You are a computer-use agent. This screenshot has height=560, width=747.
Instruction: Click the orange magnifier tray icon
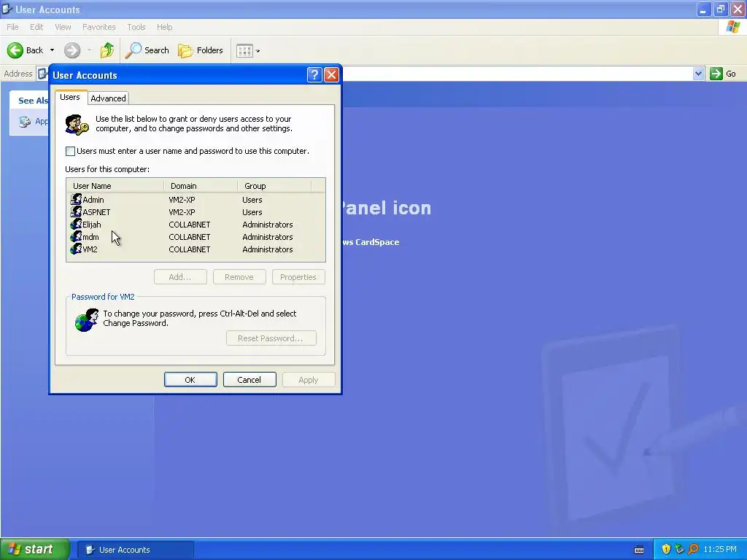coord(693,549)
